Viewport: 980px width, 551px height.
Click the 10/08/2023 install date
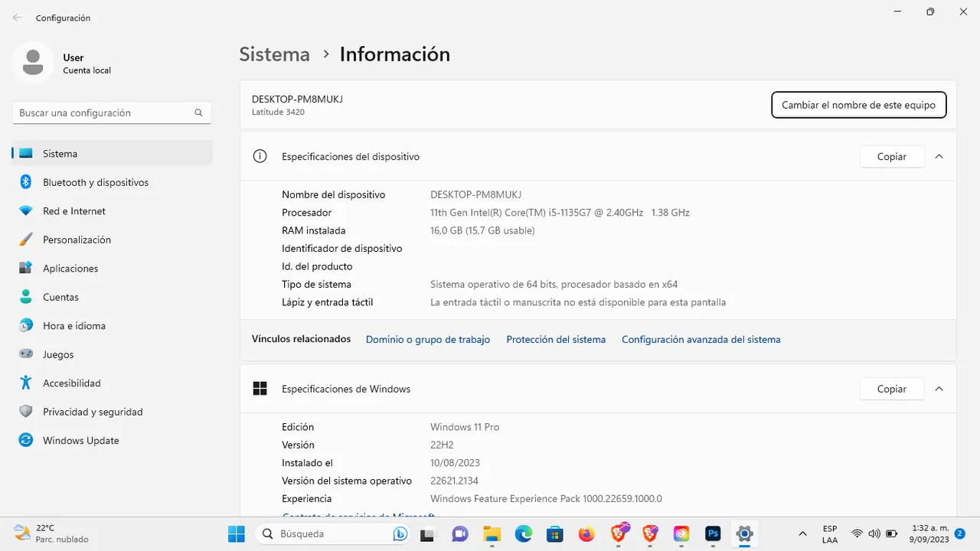pos(455,463)
